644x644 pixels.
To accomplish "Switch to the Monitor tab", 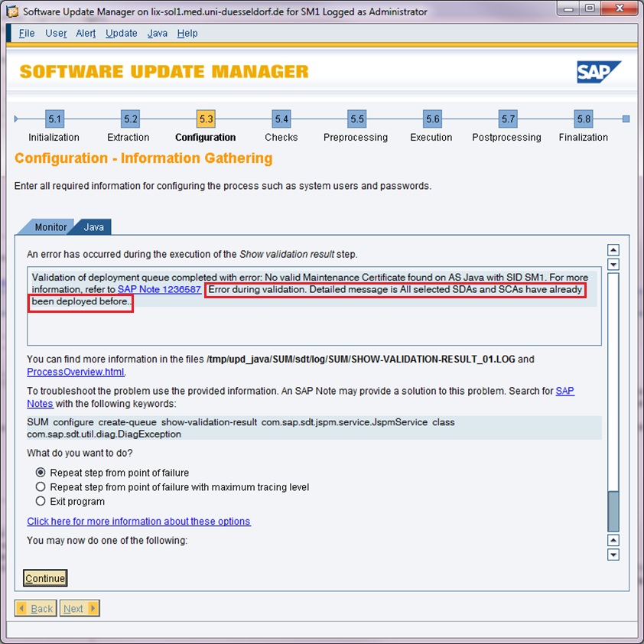I will (x=50, y=227).
